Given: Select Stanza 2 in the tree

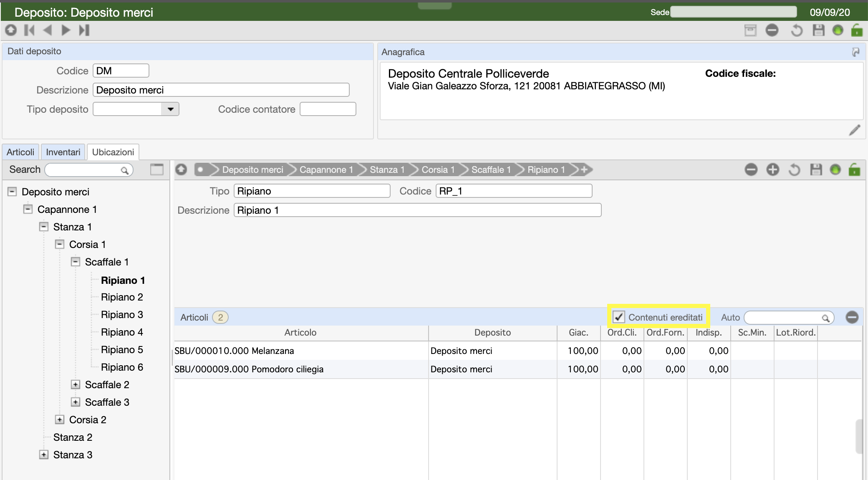Looking at the screenshot, I should (x=73, y=437).
